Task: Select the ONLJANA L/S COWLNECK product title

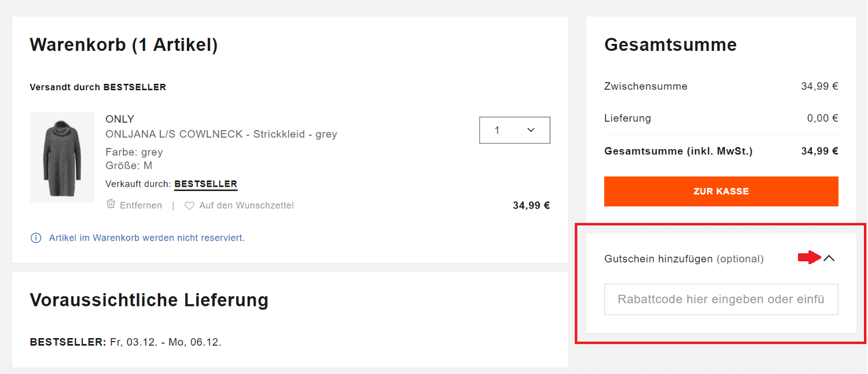Action: 220,134
